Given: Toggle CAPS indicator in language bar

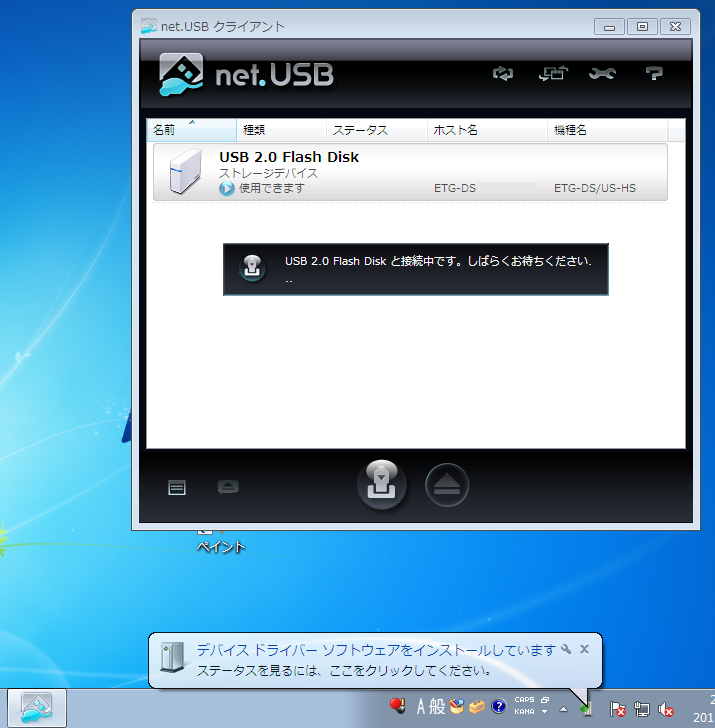Looking at the screenshot, I should [x=524, y=700].
